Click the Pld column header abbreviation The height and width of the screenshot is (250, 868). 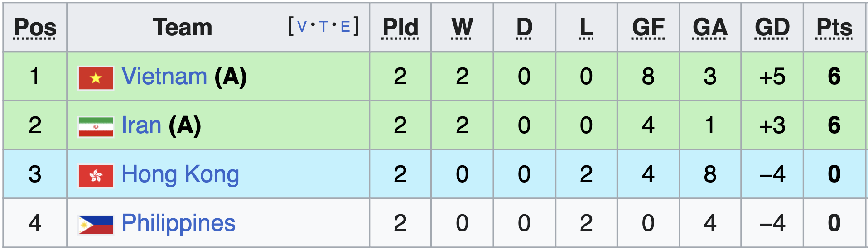tap(400, 27)
